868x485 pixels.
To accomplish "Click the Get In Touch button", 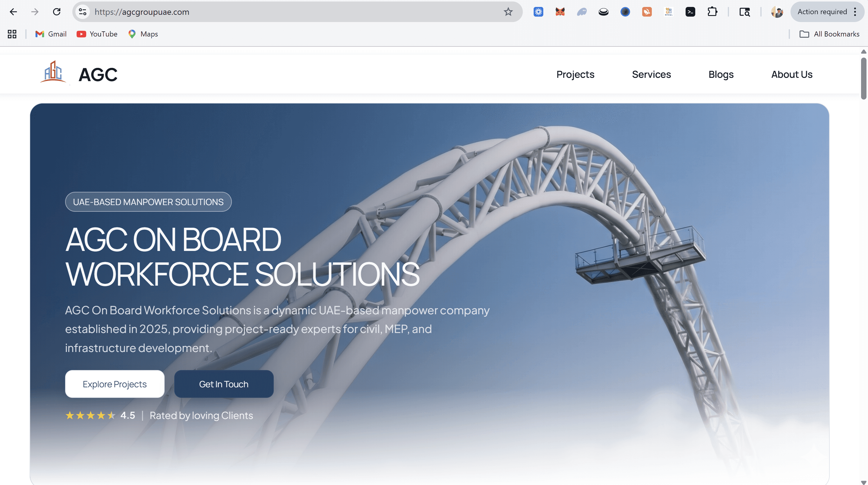I will point(224,384).
